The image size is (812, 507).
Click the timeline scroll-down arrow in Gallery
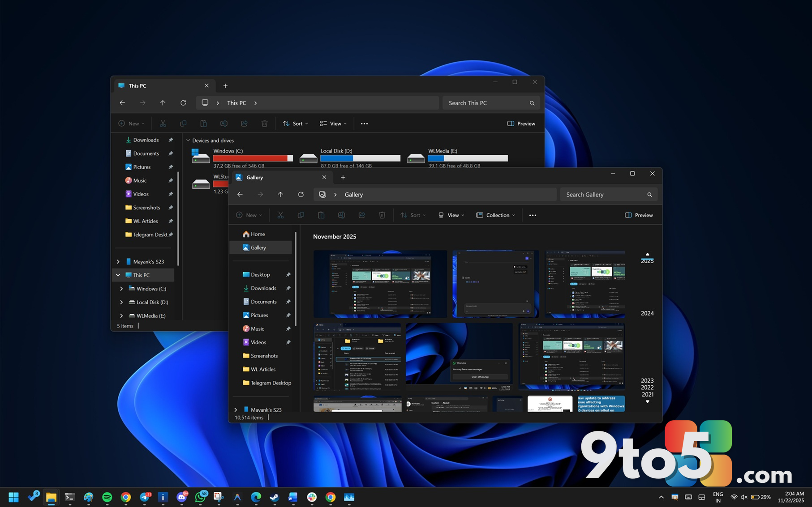click(647, 401)
